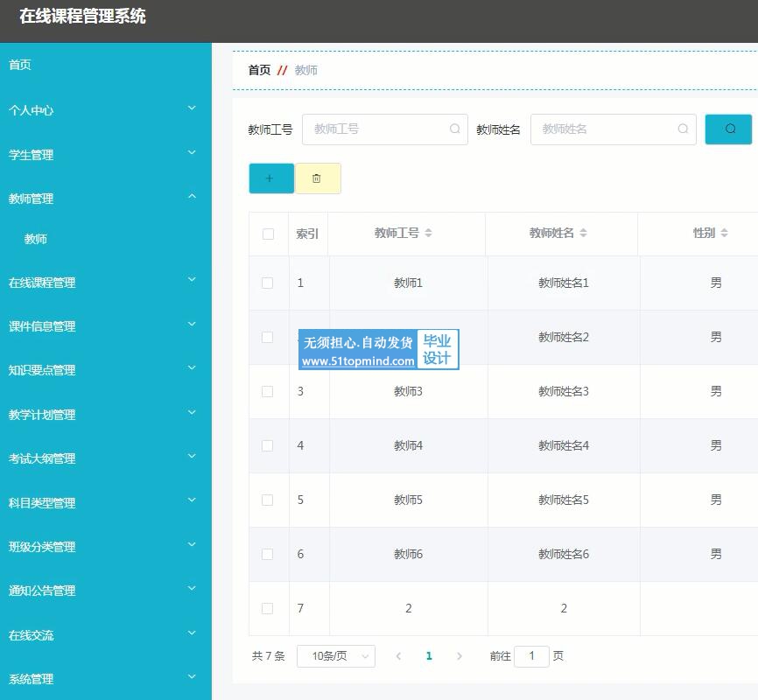This screenshot has height=700, width=758.
Task: Click the trash delete button
Action: (318, 178)
